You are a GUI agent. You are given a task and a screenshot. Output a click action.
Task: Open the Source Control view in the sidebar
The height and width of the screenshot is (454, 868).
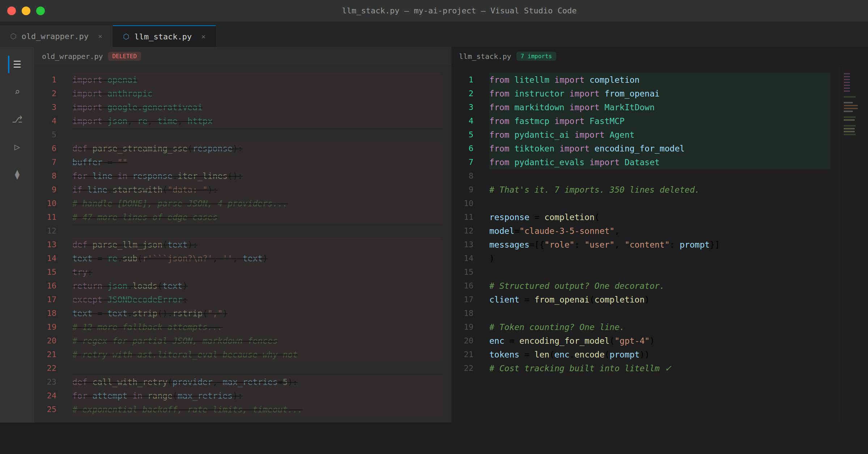(17, 119)
